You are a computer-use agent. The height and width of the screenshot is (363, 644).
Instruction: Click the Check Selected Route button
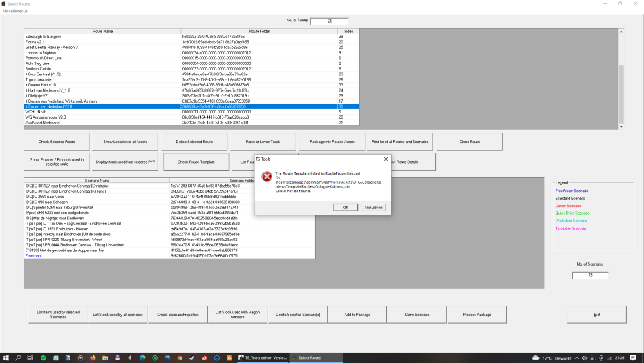point(57,141)
